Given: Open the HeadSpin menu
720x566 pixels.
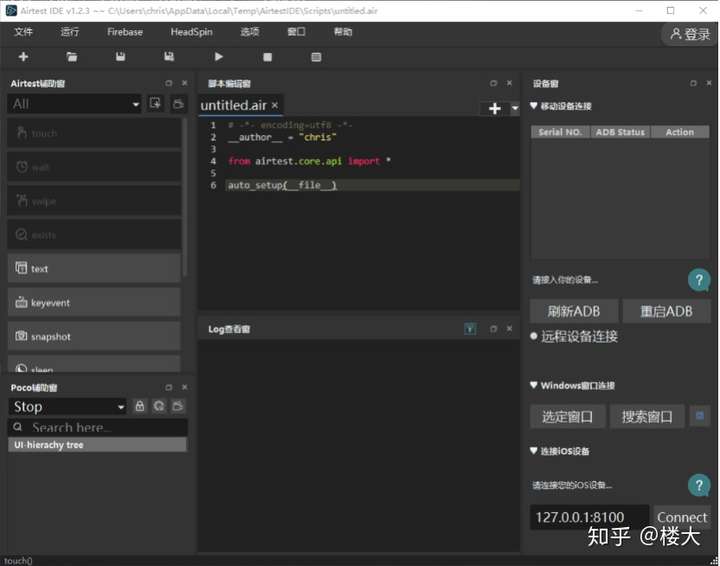Looking at the screenshot, I should point(191,32).
